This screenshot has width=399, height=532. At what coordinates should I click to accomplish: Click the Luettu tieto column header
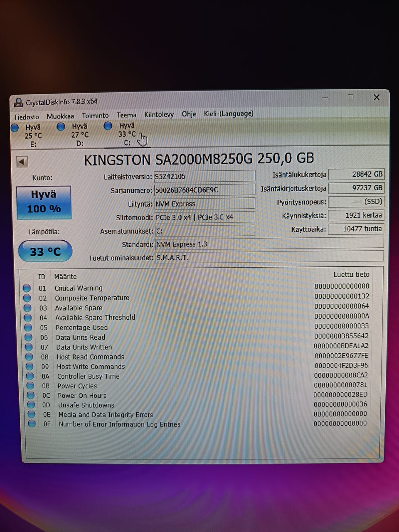coord(351,274)
